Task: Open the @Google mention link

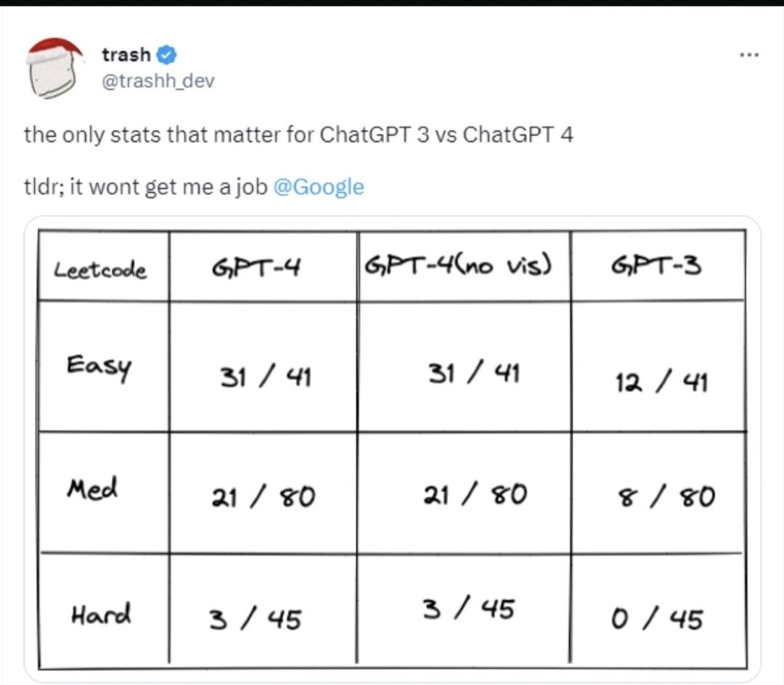Action: 319,187
